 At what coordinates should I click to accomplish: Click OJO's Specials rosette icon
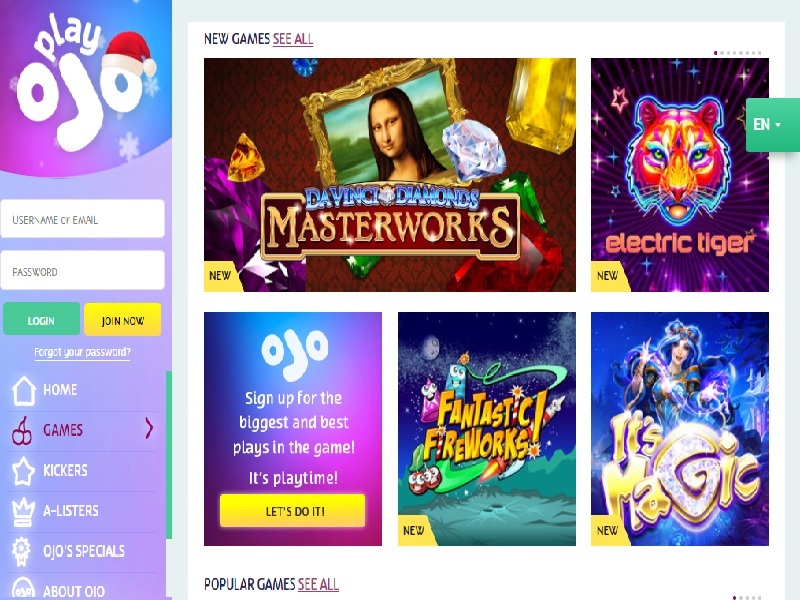[21, 552]
